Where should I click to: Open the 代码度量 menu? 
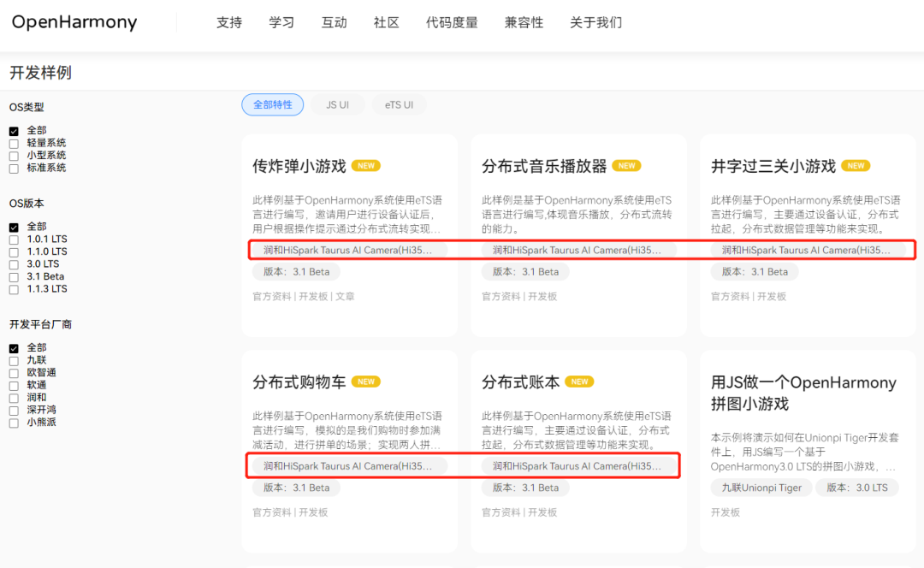coord(452,22)
